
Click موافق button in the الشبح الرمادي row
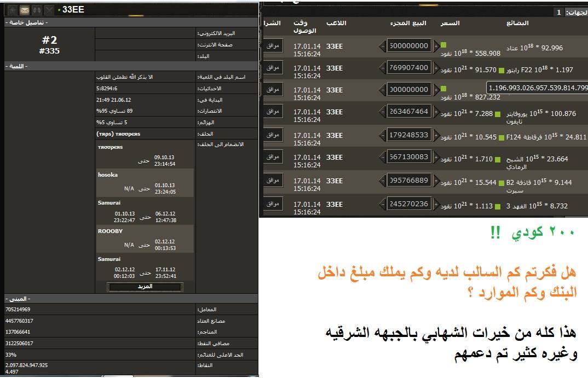273,157
